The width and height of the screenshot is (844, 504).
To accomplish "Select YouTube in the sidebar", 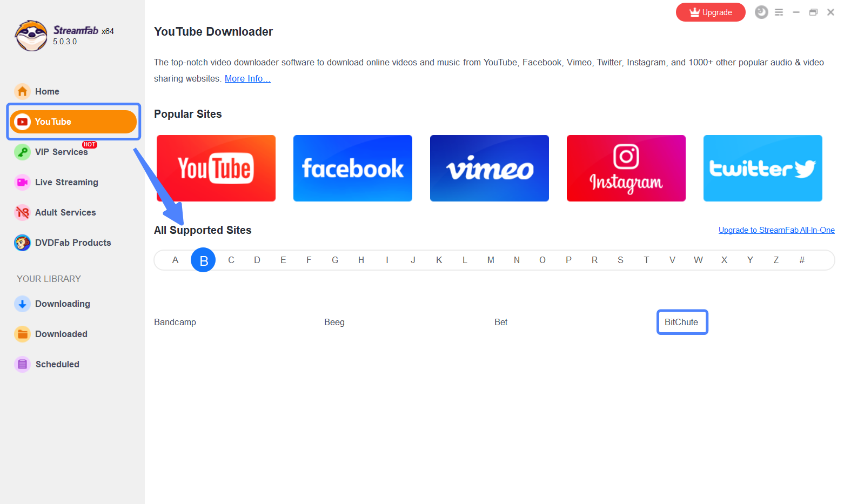I will 73,122.
